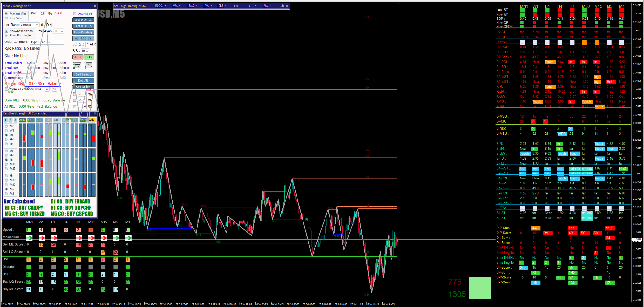Viewport: 644px width, 307px height.
Task: Switch to strength page 2 tab
Action: [x=10, y=120]
